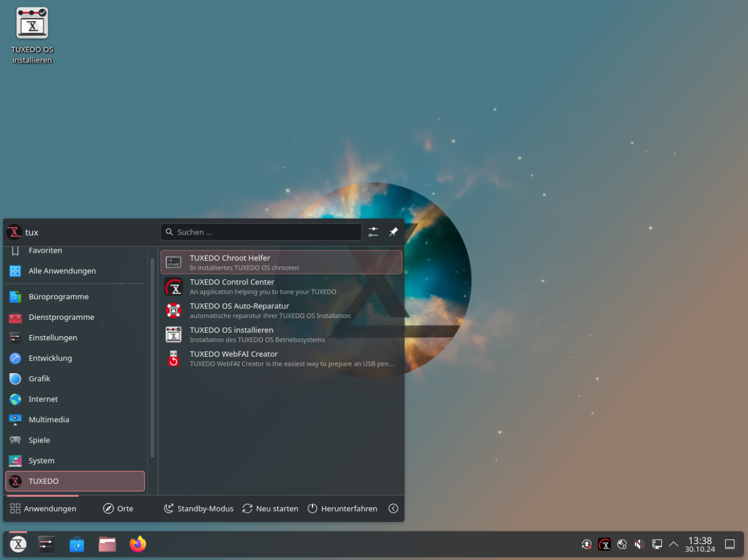The height and width of the screenshot is (560, 748).
Task: Open the TUXEDO OS installieren desktop icon
Action: 32,35
